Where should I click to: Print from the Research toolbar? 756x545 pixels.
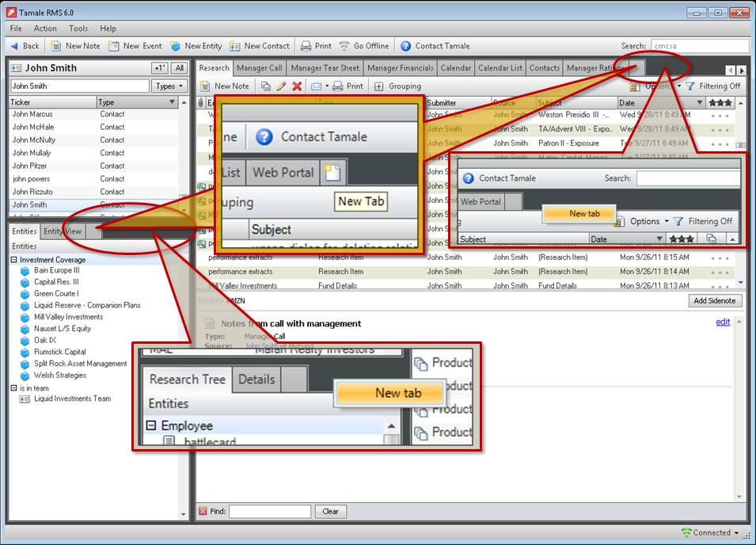click(348, 86)
